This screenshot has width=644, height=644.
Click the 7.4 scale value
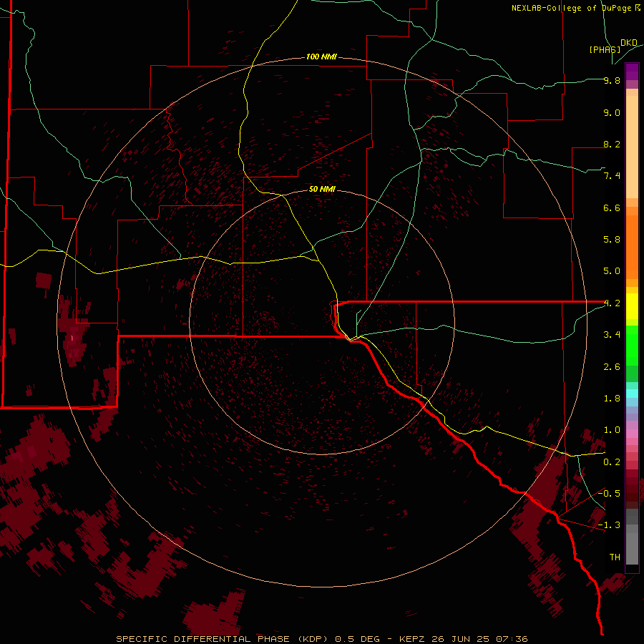[x=612, y=176]
